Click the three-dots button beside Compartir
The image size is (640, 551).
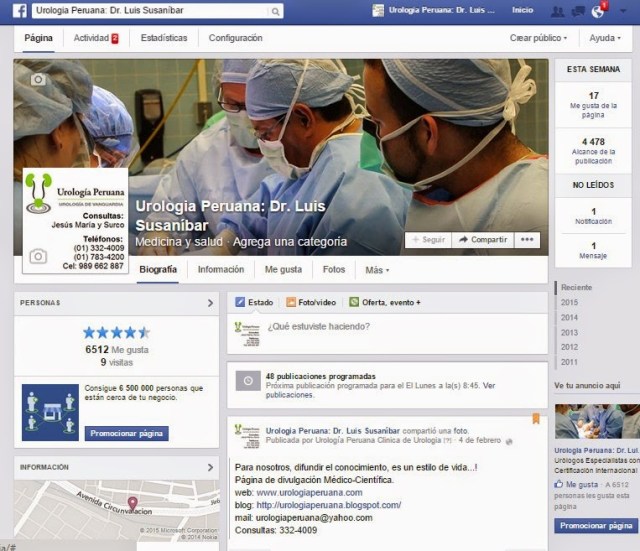click(x=528, y=240)
